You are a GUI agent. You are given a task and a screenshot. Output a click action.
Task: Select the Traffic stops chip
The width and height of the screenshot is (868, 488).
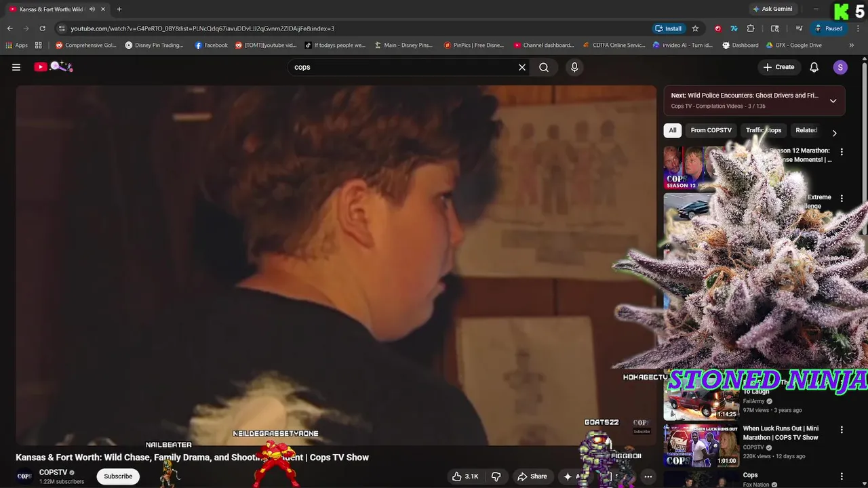764,130
